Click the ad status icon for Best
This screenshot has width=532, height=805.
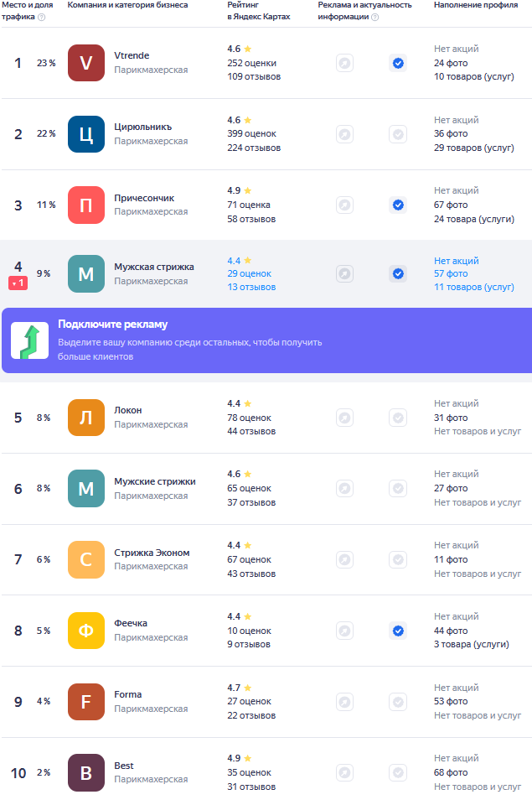(344, 772)
